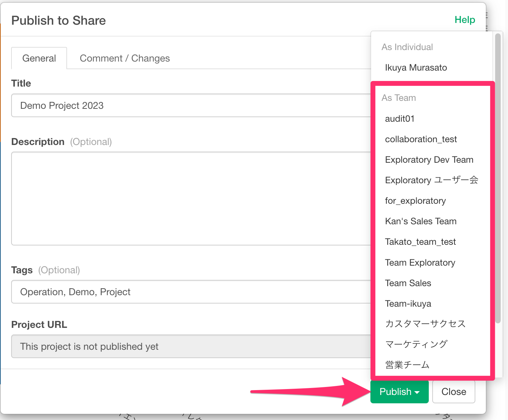Click the Close button
Image resolution: width=508 pixels, height=420 pixels.
tap(453, 392)
